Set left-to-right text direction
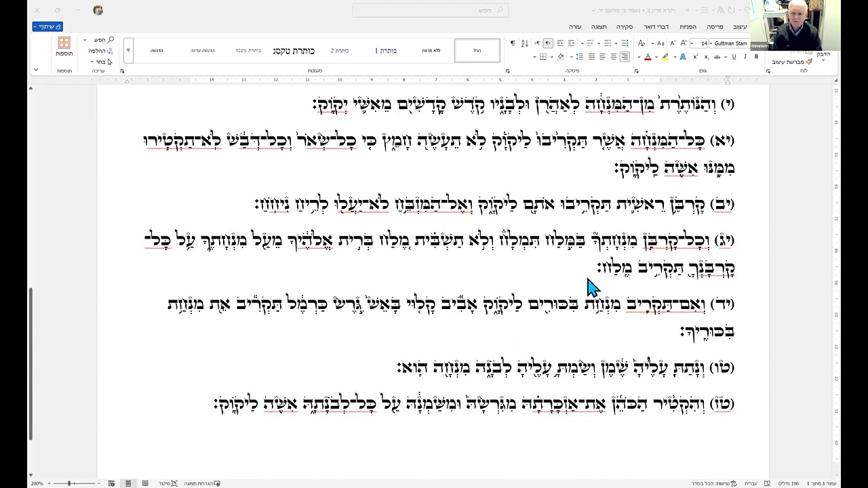Image resolution: width=868 pixels, height=488 pixels. point(537,43)
